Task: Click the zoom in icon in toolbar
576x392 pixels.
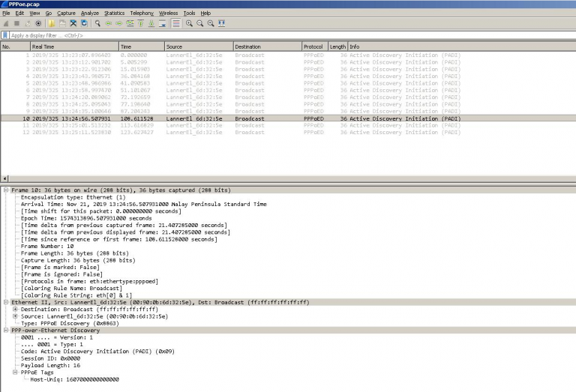Action: [x=189, y=23]
